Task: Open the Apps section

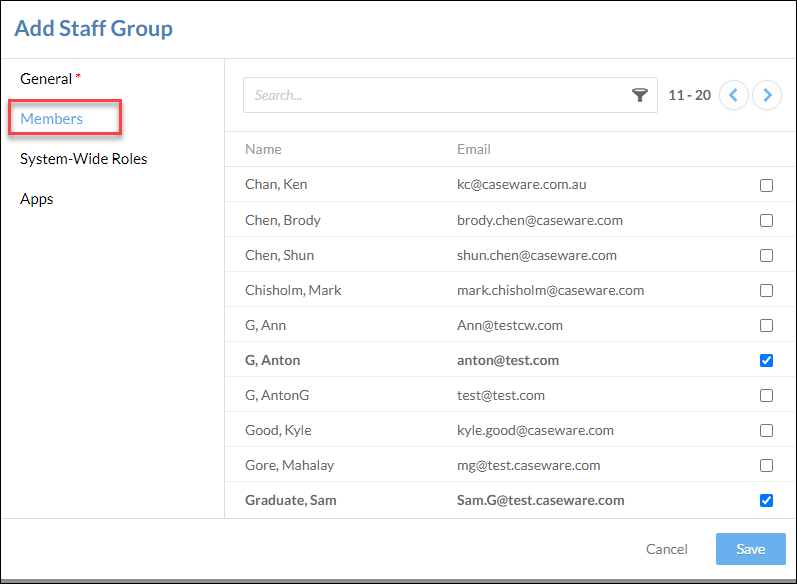Action: [37, 199]
